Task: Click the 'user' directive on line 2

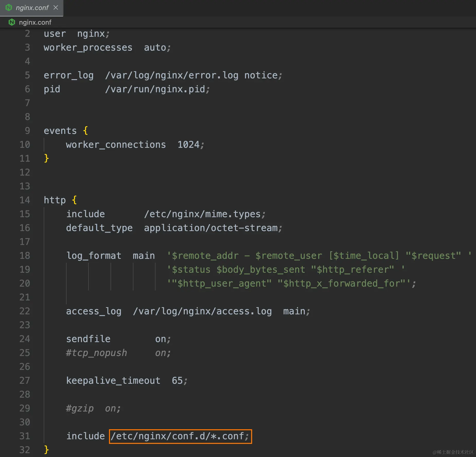Action: click(x=55, y=34)
